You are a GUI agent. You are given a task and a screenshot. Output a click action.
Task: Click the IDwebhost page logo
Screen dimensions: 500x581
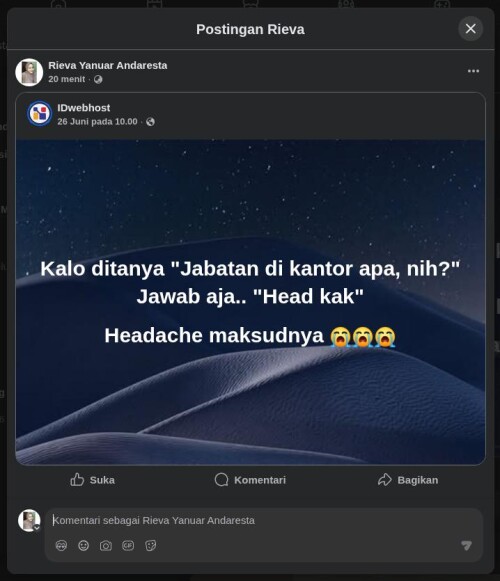point(40,113)
